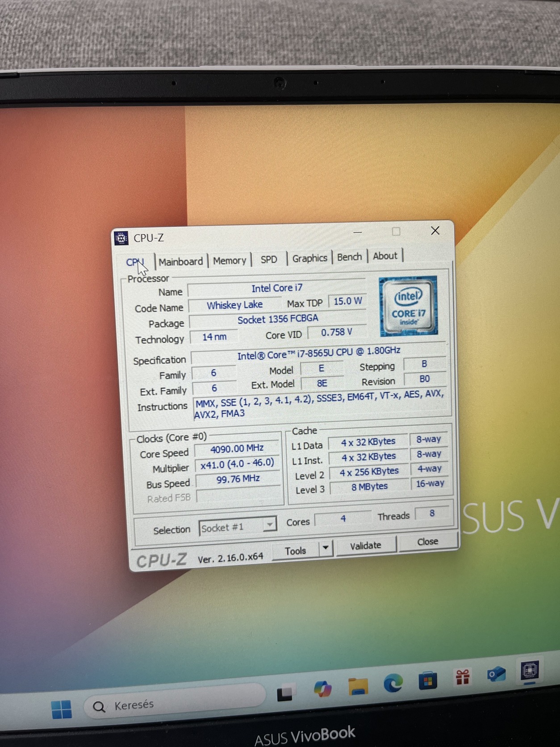Open the Windows Start menu
This screenshot has height=747, width=560.
62,709
